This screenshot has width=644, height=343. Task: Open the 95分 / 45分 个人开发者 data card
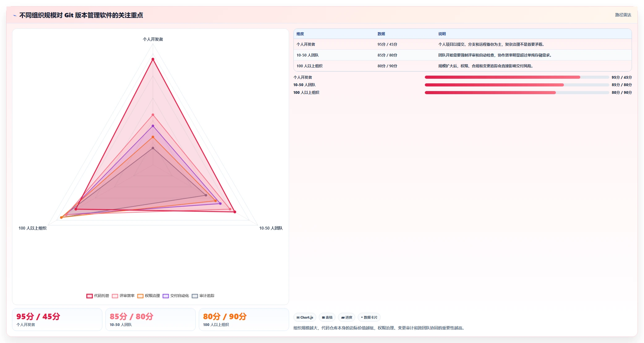pos(57,320)
